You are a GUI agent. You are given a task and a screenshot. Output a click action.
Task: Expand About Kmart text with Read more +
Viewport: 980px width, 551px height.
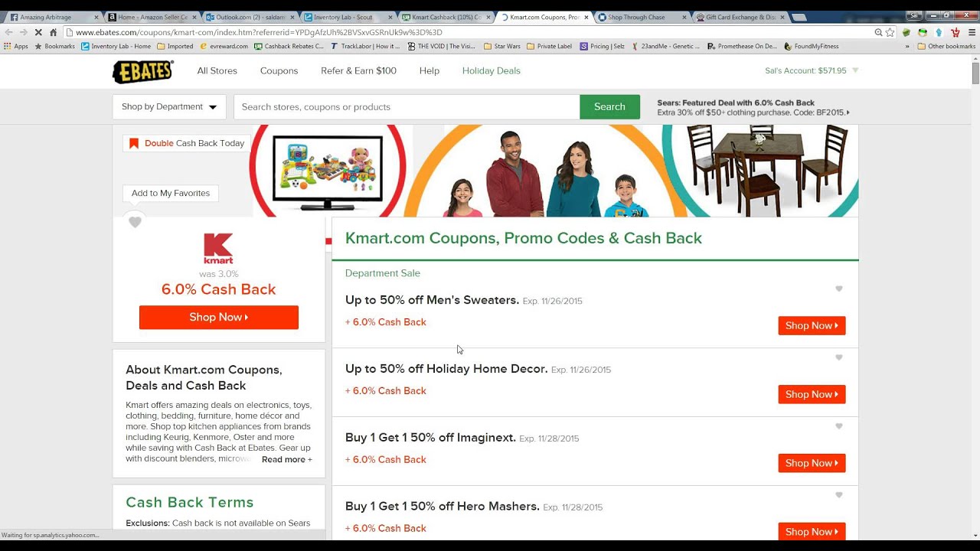click(287, 459)
